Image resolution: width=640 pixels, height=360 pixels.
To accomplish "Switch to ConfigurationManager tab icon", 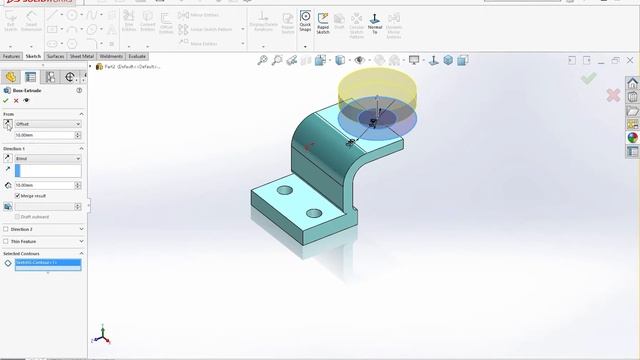I will tap(50, 77).
